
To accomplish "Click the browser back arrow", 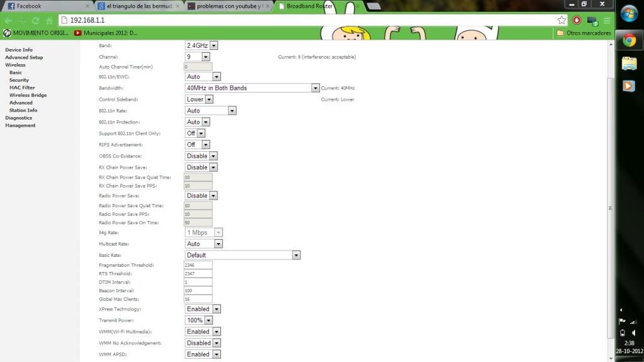I will pos(8,20).
